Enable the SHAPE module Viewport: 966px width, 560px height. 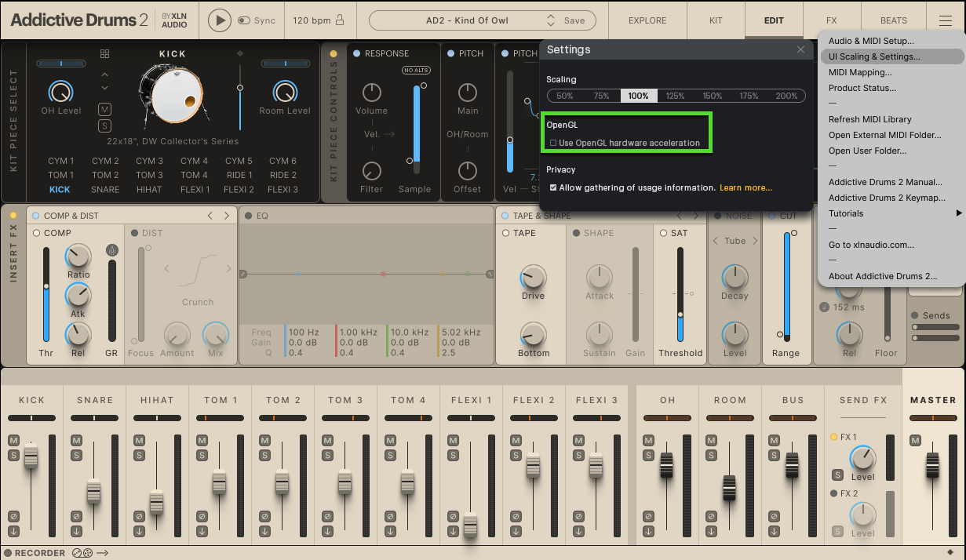pyautogui.click(x=577, y=233)
